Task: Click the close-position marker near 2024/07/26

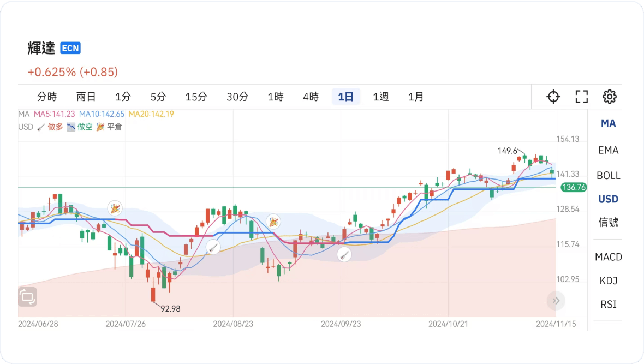Action: click(x=114, y=208)
